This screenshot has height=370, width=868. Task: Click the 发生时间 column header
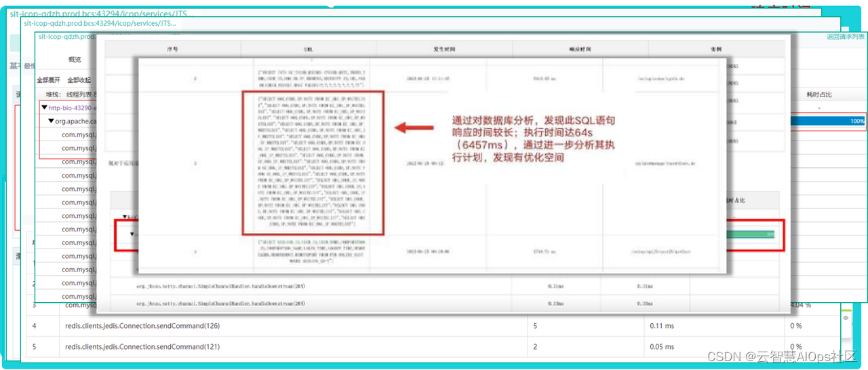[444, 50]
